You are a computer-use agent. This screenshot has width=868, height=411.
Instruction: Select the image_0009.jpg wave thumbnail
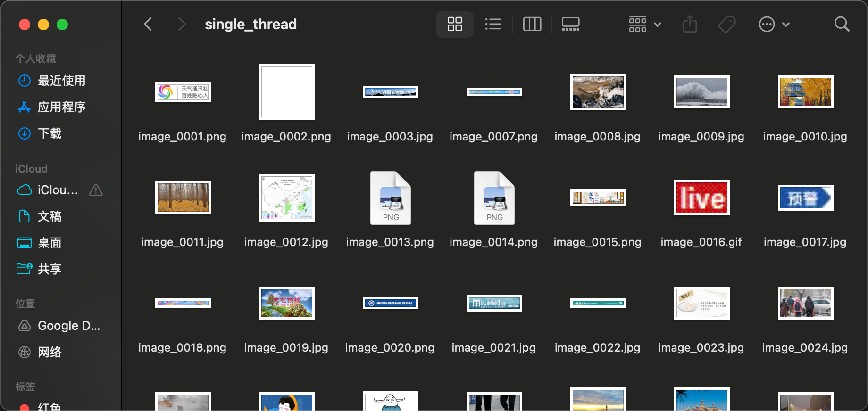(702, 92)
